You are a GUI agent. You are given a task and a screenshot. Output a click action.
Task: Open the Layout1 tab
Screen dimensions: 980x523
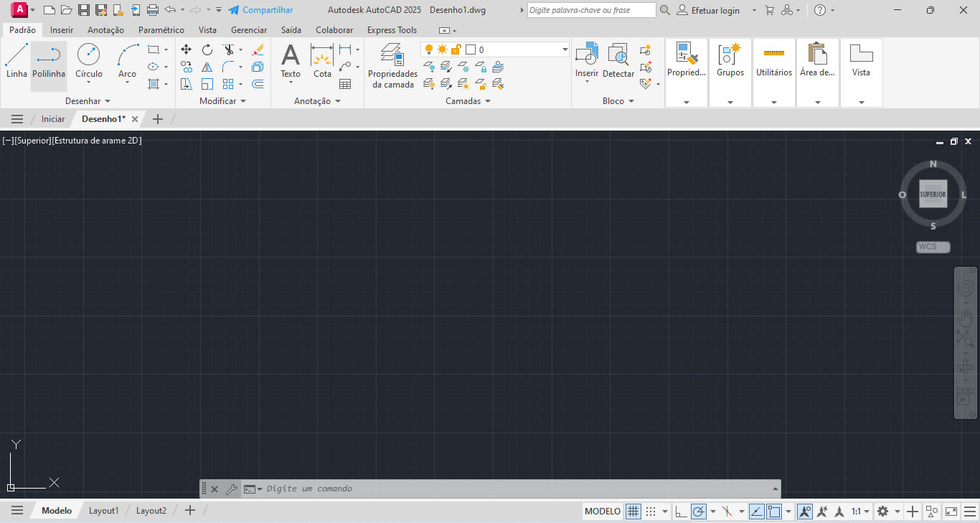pyautogui.click(x=103, y=511)
